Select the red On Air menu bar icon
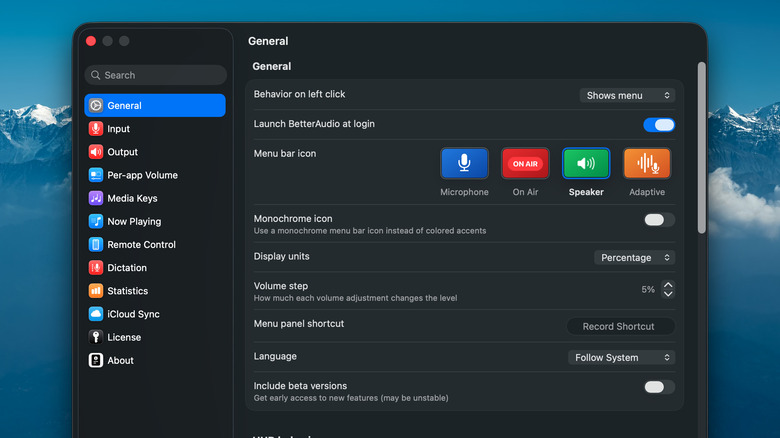The image size is (780, 438). click(525, 163)
